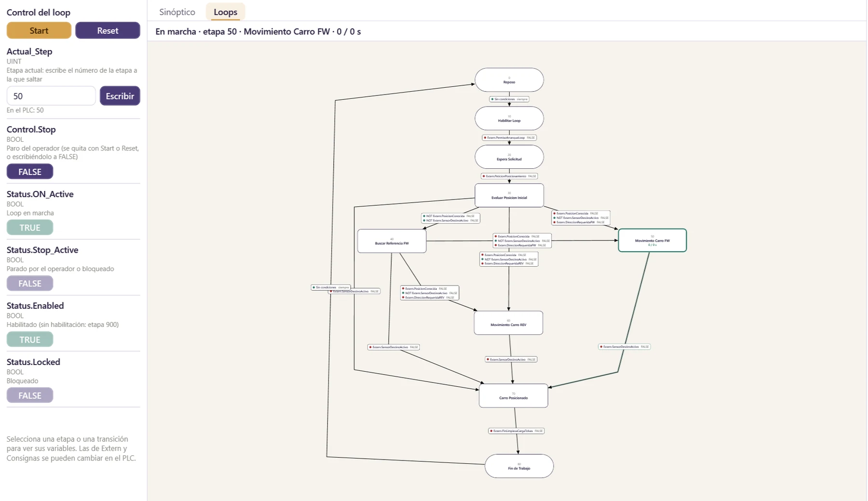Select the Carro Posicionado stage node
This screenshot has width=868, height=501.
click(x=514, y=396)
